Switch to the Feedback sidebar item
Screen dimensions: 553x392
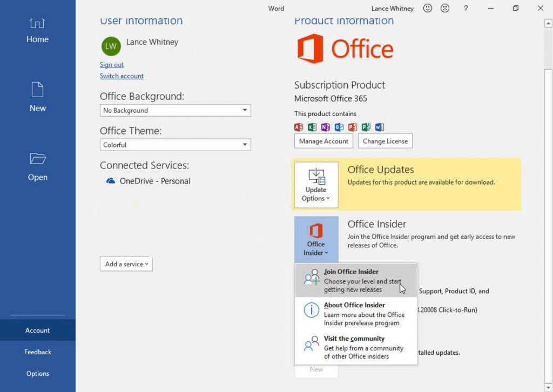[37, 352]
